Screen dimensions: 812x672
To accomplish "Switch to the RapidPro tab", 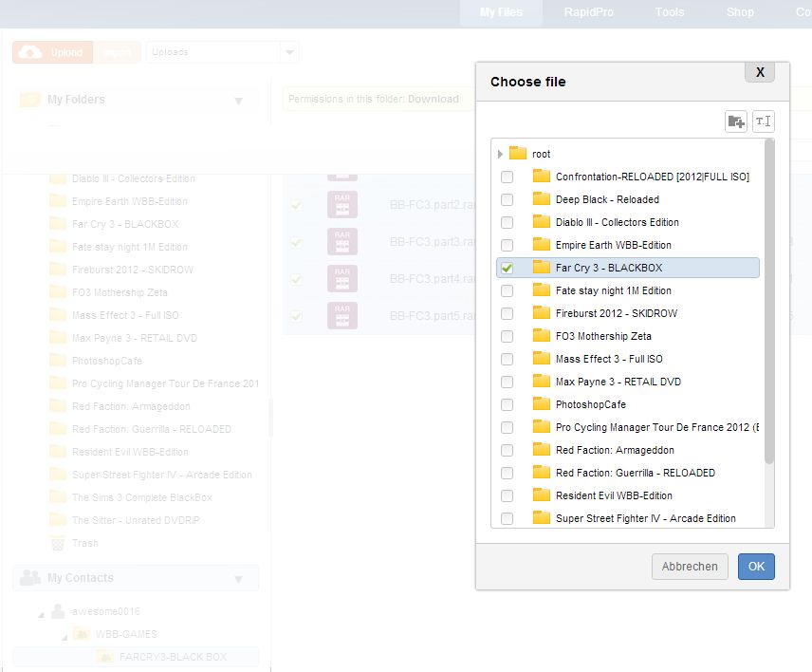I will (591, 12).
